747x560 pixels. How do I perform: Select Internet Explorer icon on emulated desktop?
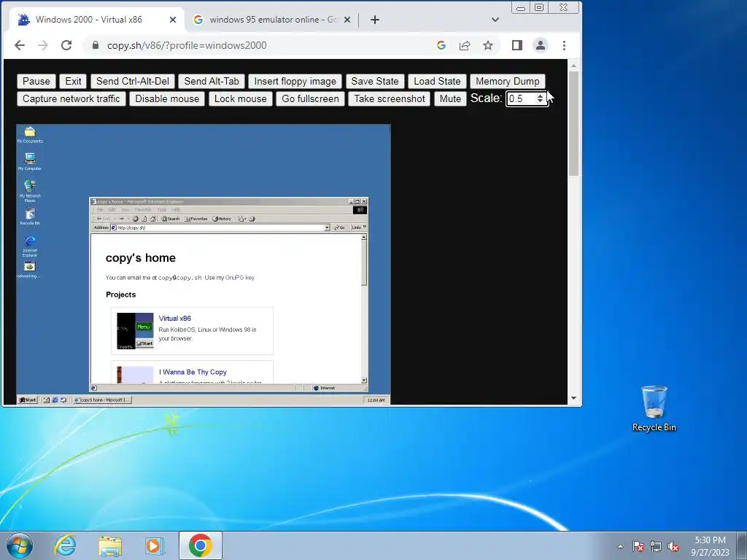(x=30, y=246)
